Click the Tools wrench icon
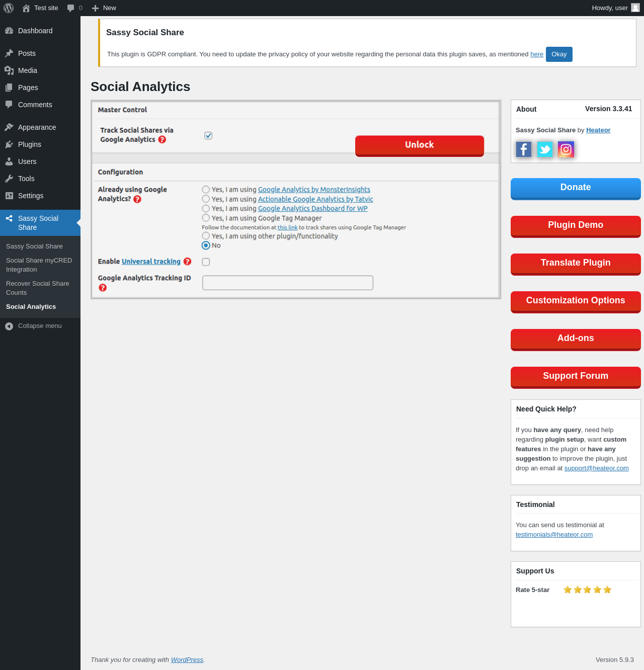The image size is (644, 670). (9, 179)
